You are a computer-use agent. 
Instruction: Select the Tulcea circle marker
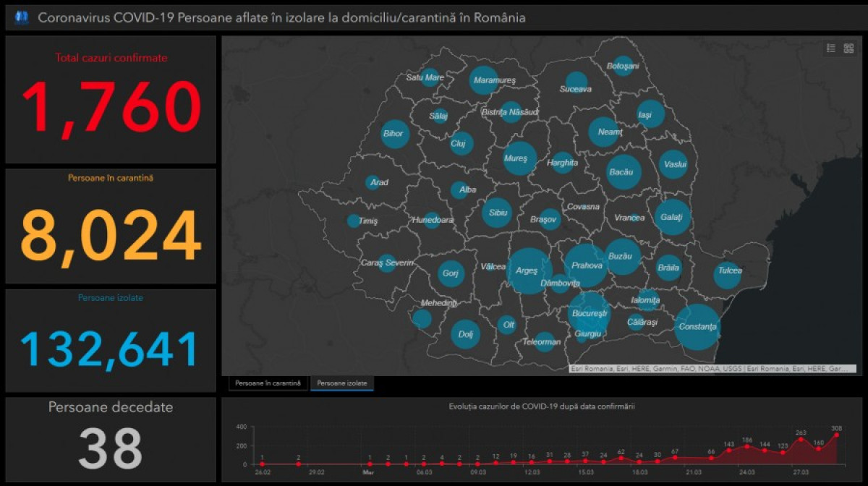pos(727,275)
